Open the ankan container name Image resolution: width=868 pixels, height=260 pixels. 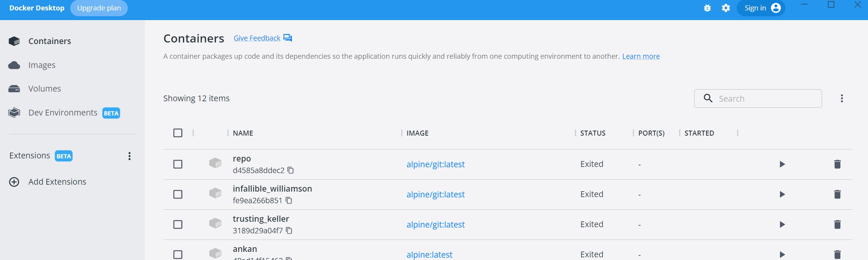tap(245, 249)
